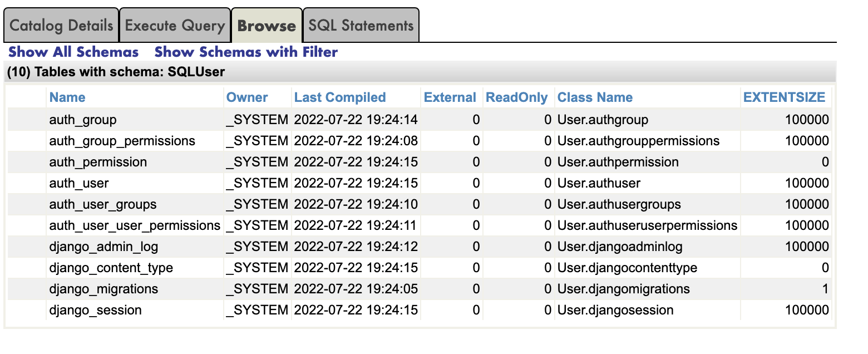Click the EXTENTSIZE column header
868x354 pixels.
(785, 97)
